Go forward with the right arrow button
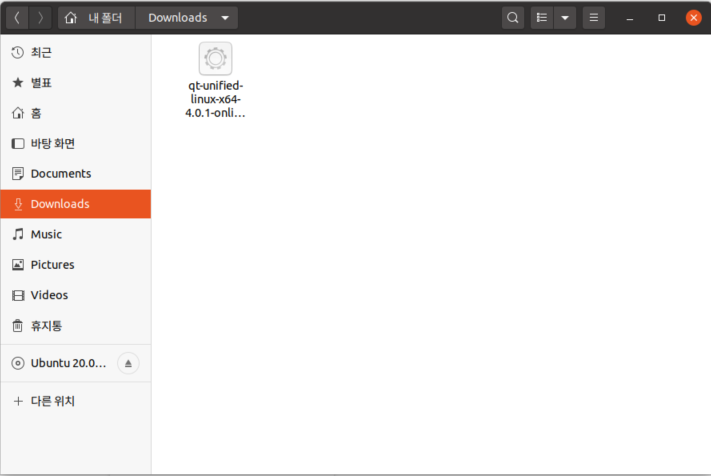This screenshot has height=476, width=711. 40,18
